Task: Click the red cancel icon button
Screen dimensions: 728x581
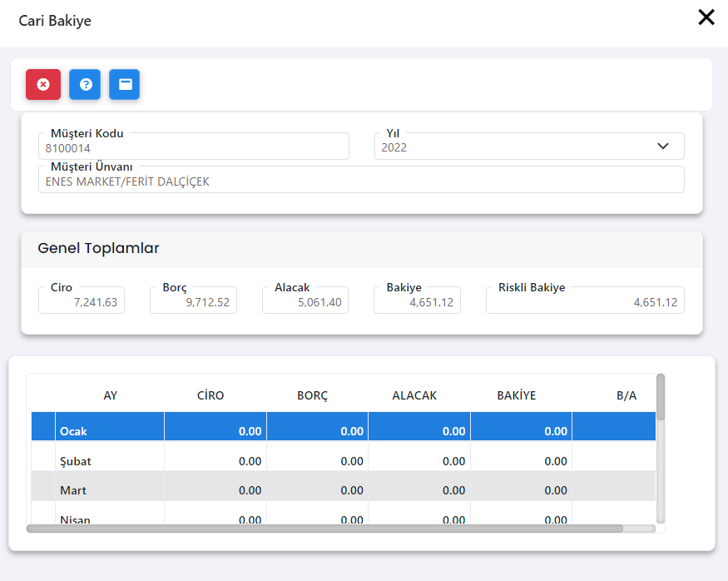Action: click(43, 85)
